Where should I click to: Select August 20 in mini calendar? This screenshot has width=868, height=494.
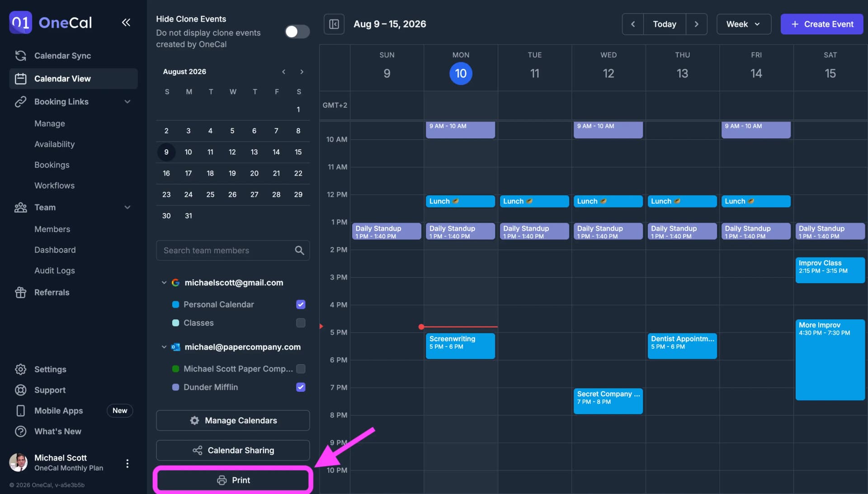[x=255, y=173]
